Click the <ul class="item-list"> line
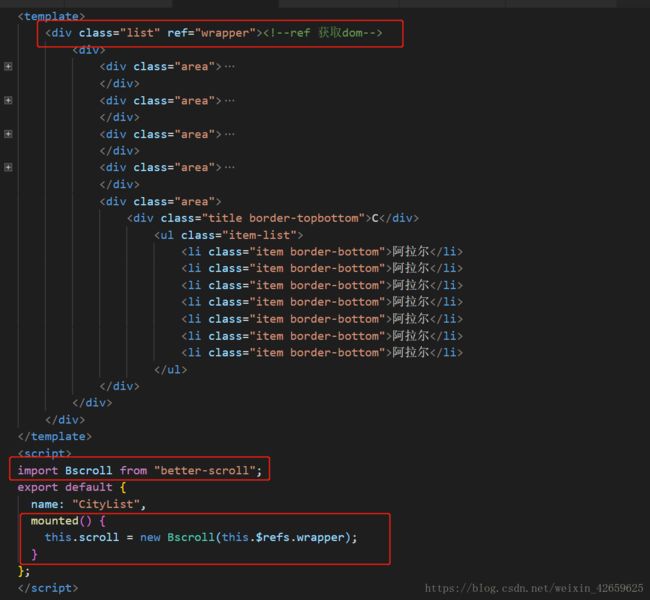Viewport: 650px width, 600px height. (x=228, y=235)
